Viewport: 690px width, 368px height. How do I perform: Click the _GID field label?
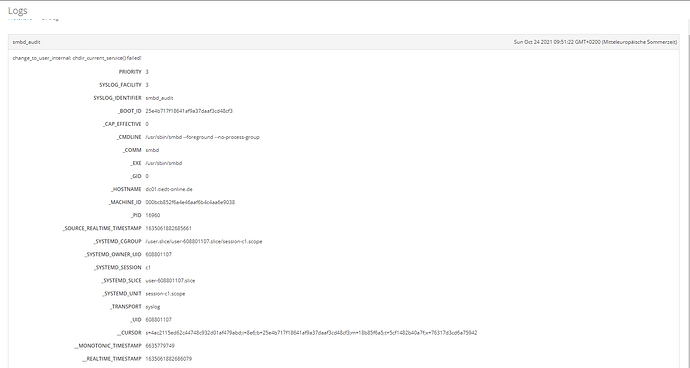pyautogui.click(x=136, y=176)
